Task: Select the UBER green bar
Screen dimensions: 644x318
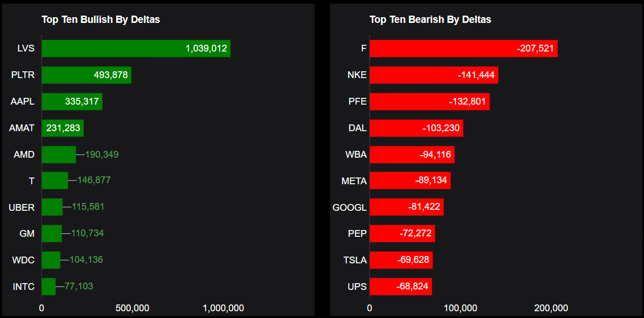Action: (x=52, y=207)
